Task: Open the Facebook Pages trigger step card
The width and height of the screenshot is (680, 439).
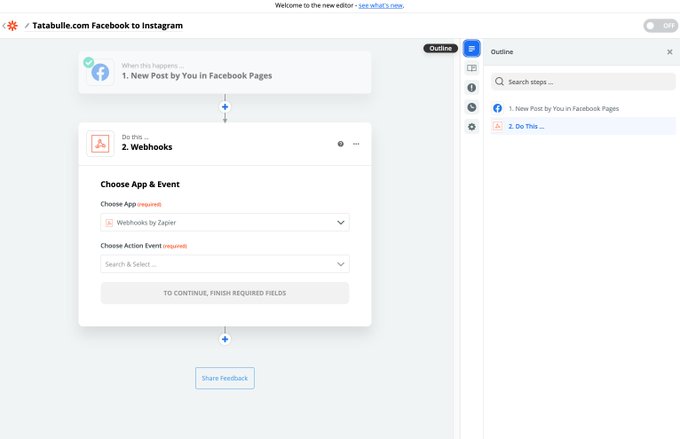Action: pos(225,72)
